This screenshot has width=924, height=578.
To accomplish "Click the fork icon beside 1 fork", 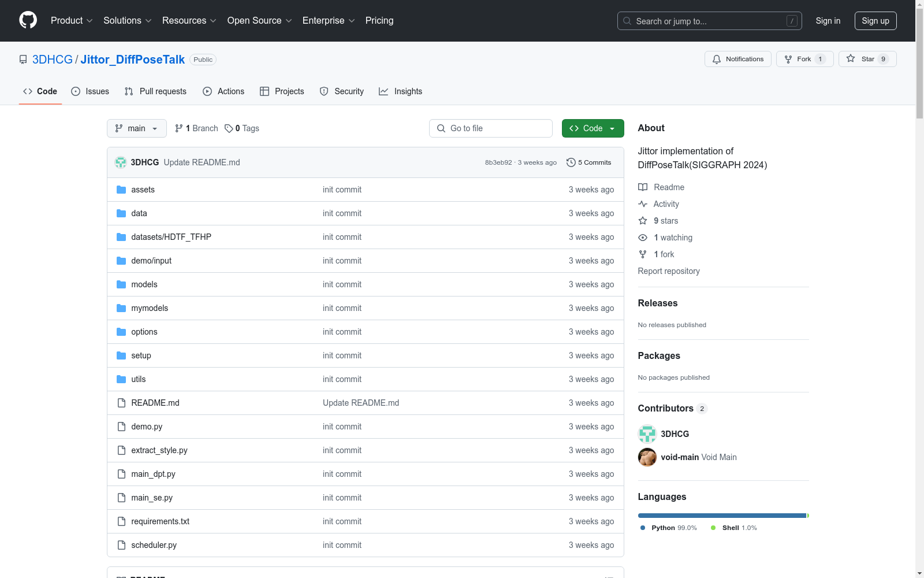I will (643, 254).
